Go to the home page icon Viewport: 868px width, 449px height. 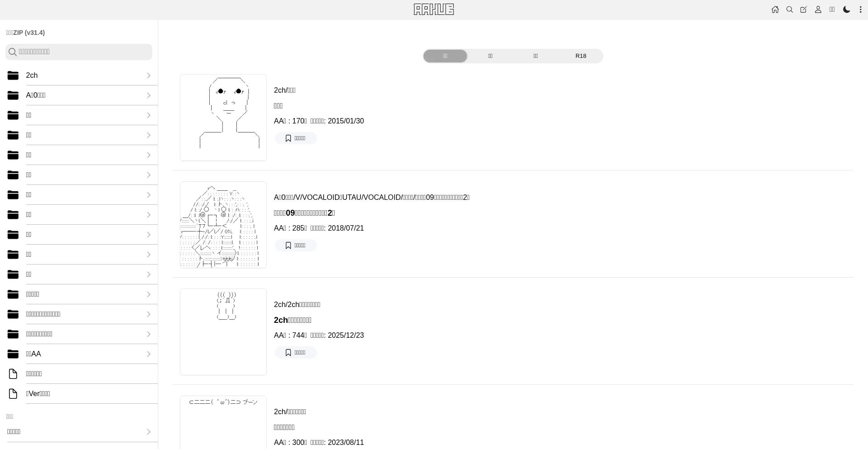[x=775, y=9]
